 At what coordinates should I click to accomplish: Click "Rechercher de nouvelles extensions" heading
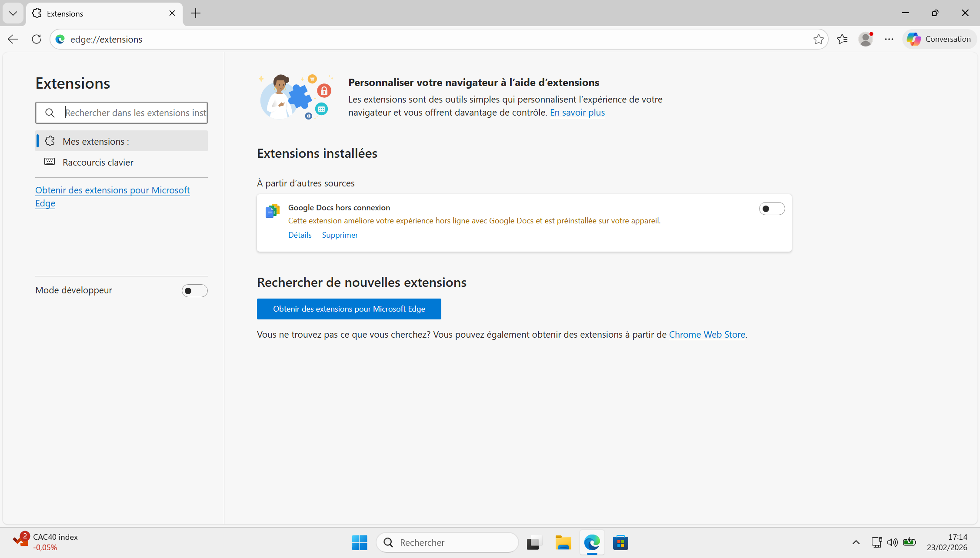click(362, 282)
